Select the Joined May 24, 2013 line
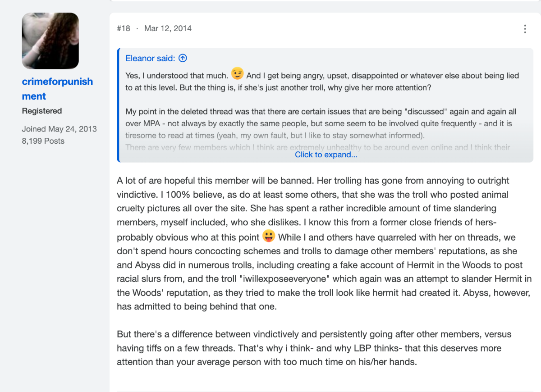Viewport: 541px width, 392px height. pos(59,129)
